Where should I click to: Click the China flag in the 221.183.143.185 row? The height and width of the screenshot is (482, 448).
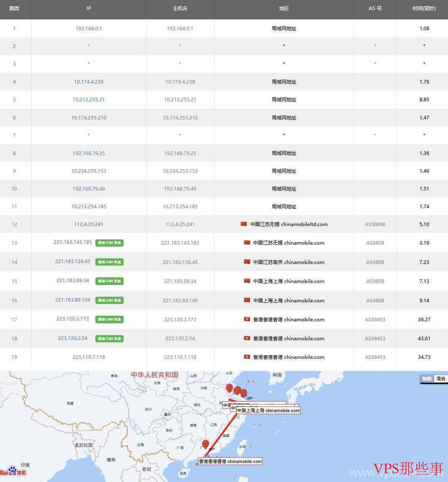click(x=247, y=242)
